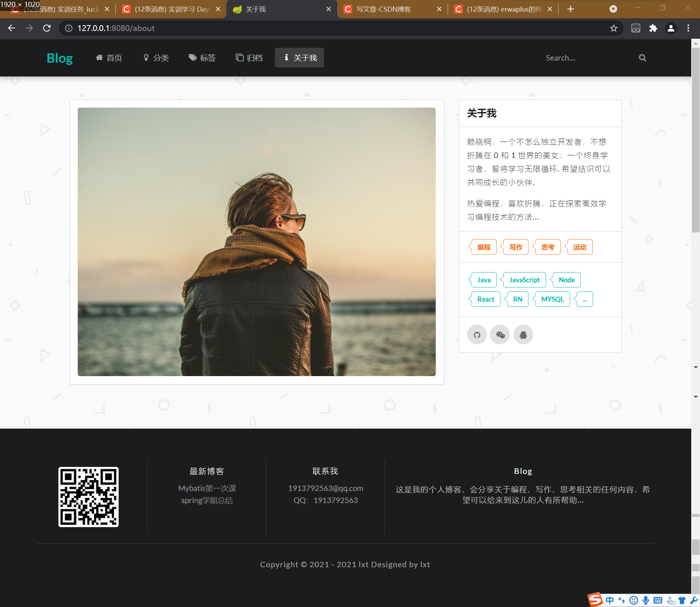Click the QR code in the footer
Screen dimensions: 700x607
[88, 497]
